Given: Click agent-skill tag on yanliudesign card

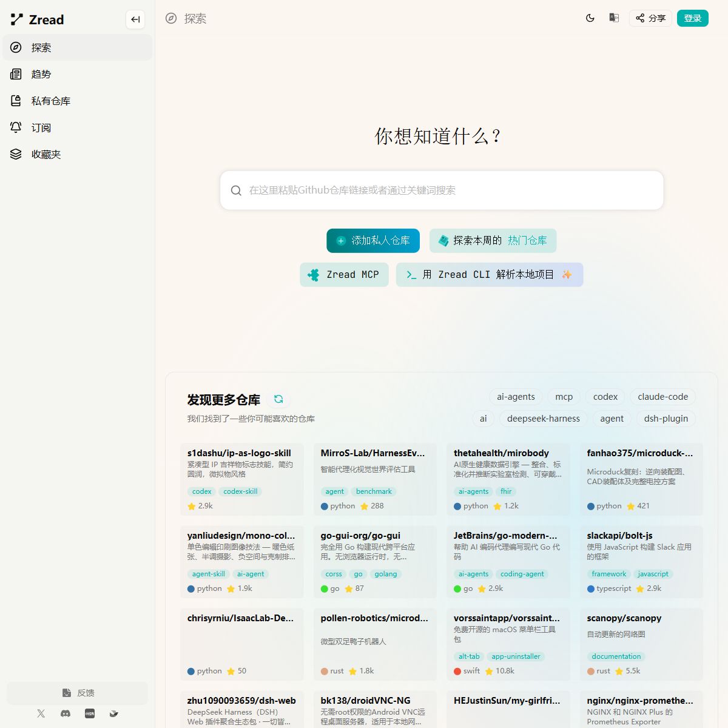Looking at the screenshot, I should (208, 574).
